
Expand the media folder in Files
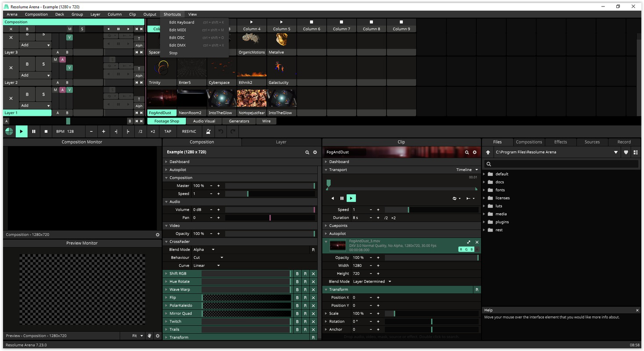(x=484, y=214)
